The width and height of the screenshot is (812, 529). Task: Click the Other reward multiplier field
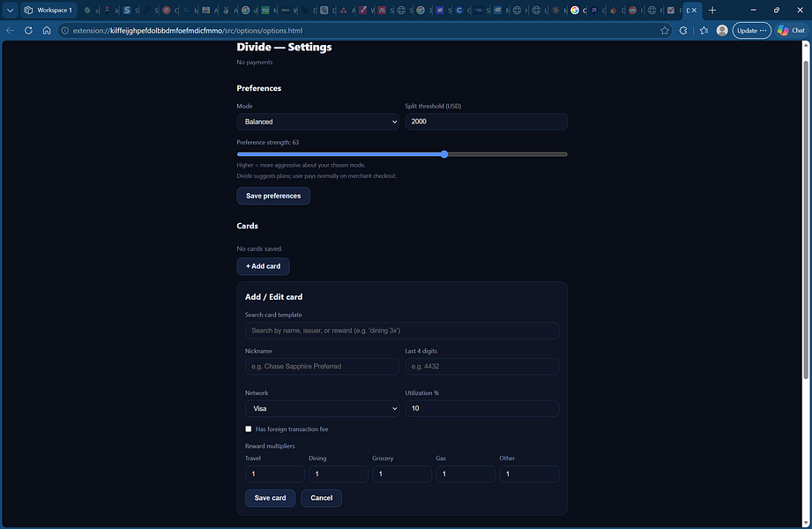529,474
